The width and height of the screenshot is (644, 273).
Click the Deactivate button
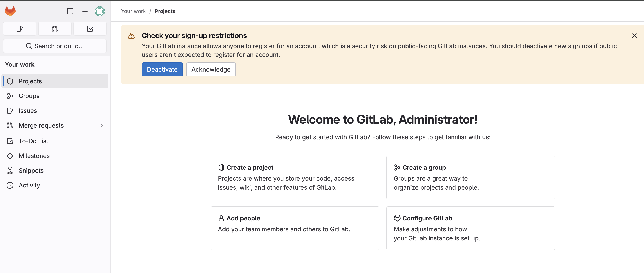tap(162, 70)
